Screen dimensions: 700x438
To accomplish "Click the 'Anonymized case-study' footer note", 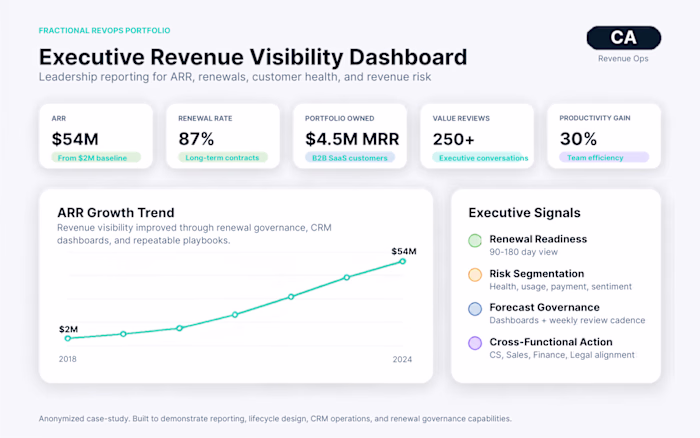I will [275, 419].
